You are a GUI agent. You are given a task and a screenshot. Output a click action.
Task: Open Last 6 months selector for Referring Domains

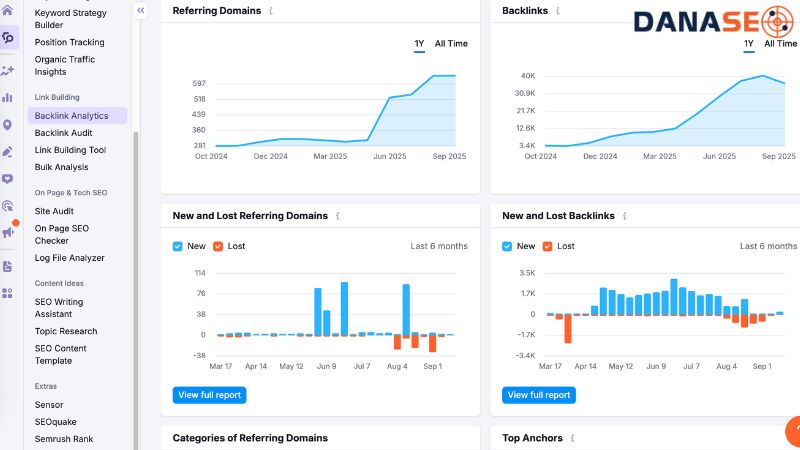(x=439, y=246)
